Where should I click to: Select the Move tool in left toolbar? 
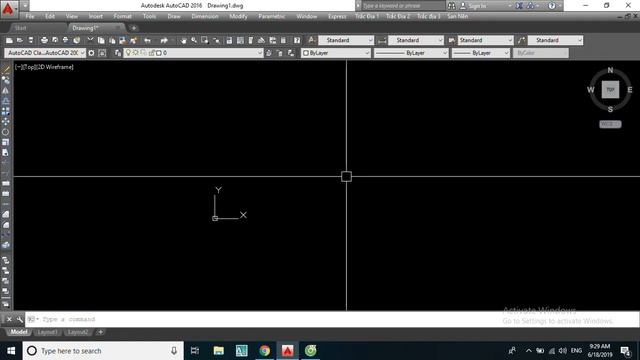click(6, 122)
